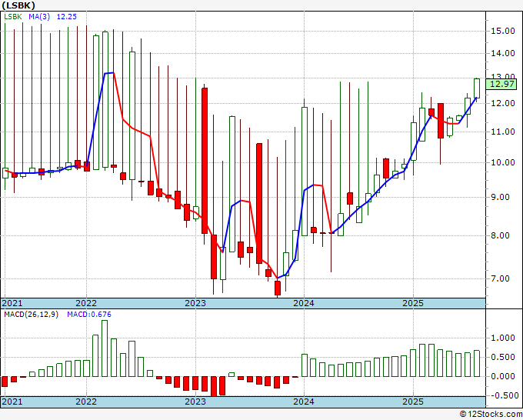Click the first red MACD bar in 2021
Viewport: 523px width, 420px height.
(x=5, y=382)
